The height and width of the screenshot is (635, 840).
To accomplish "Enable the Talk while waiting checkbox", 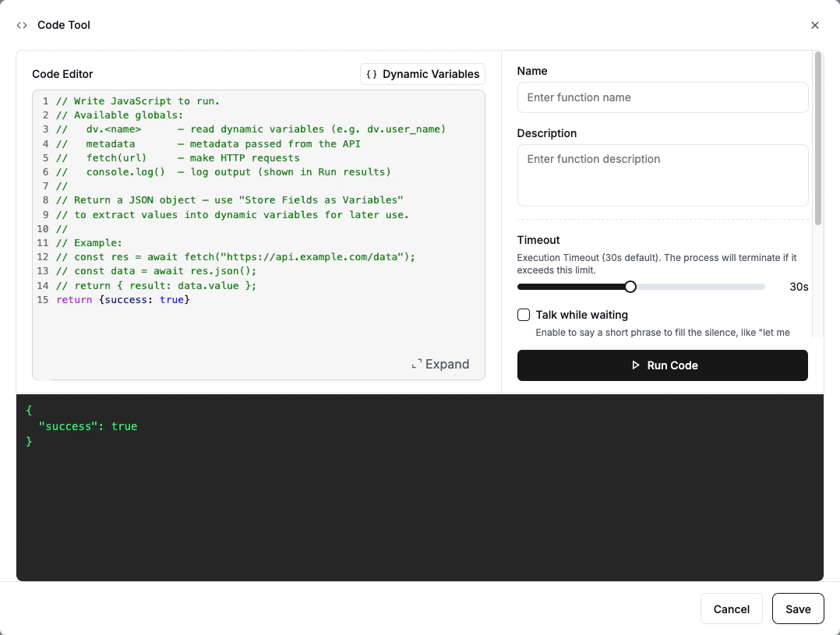I will click(x=523, y=314).
